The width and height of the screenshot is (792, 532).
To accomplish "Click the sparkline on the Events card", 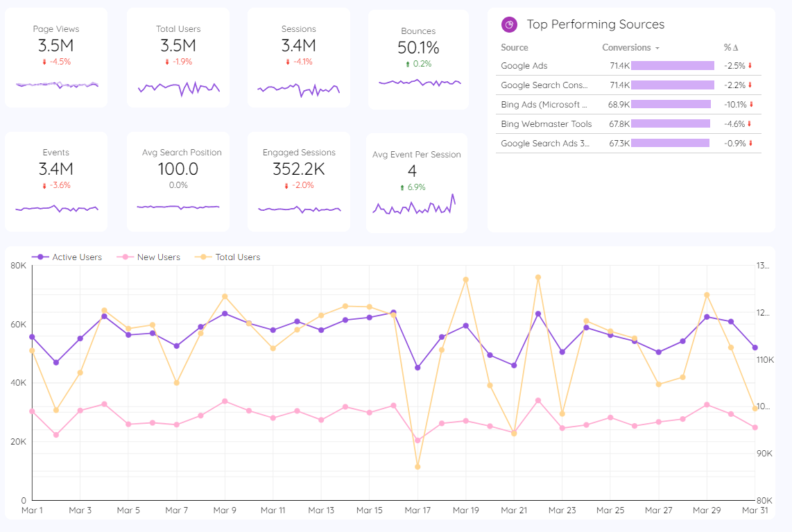I will (x=56, y=208).
